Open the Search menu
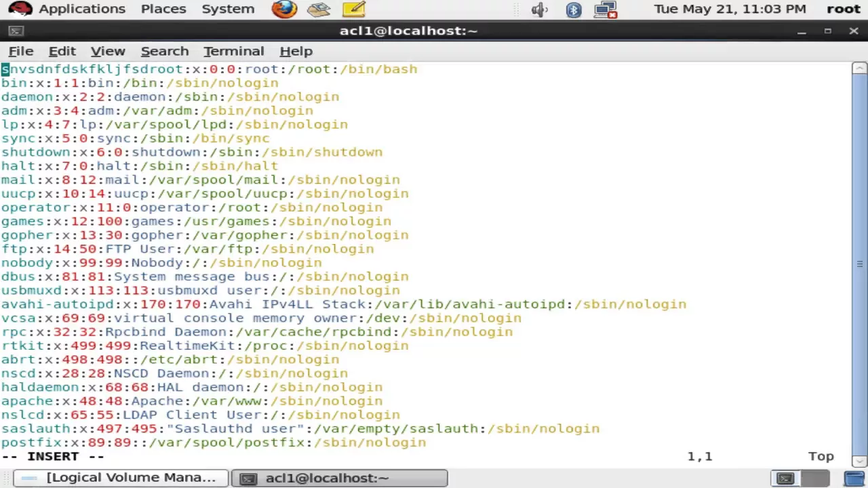Screen dimensions: 868x488 165,51
